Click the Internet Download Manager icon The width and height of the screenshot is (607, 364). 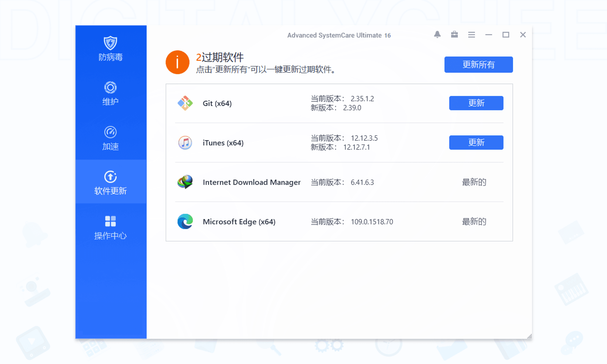point(185,182)
